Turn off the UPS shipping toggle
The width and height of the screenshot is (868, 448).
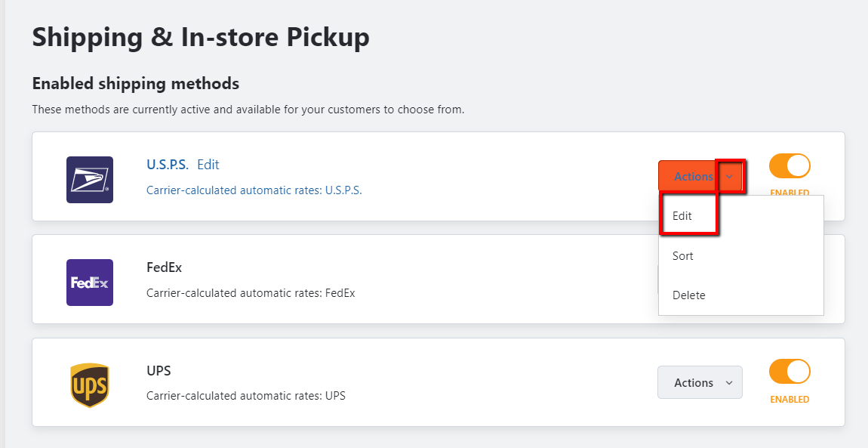coord(790,372)
